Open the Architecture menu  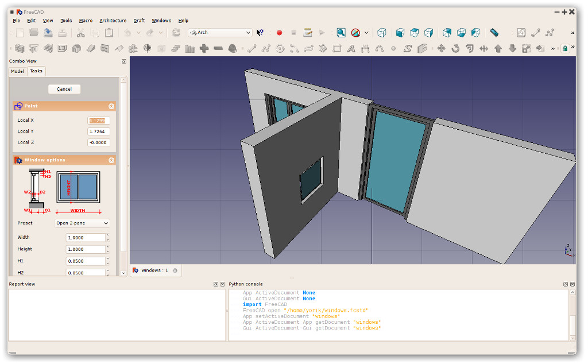pyautogui.click(x=113, y=21)
